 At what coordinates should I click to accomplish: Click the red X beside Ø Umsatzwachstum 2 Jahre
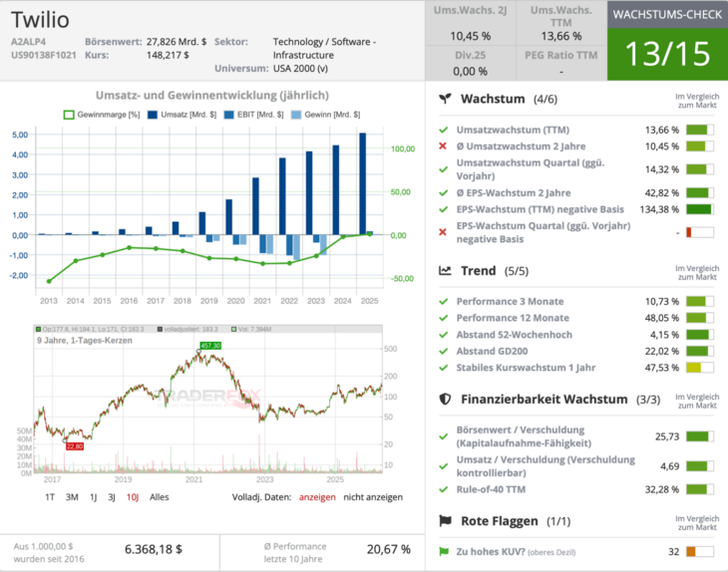443,146
